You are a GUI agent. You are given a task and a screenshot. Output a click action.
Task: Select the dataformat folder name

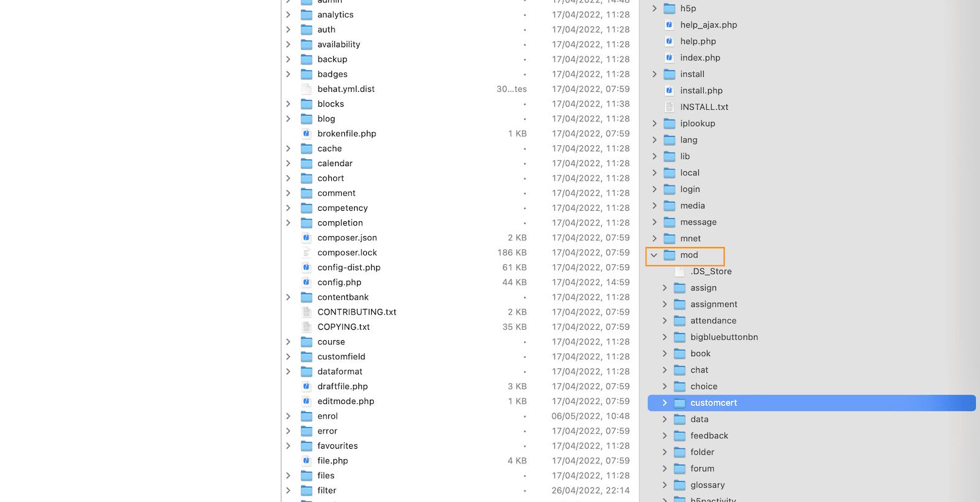point(340,371)
